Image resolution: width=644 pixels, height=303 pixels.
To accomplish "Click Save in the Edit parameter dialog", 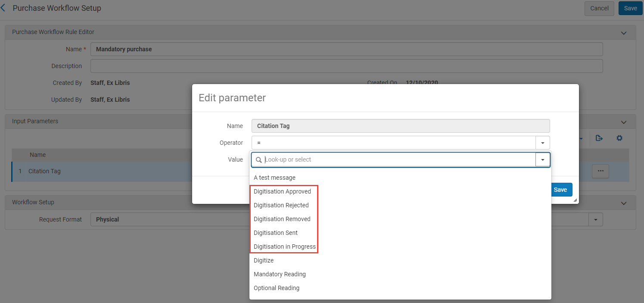I will 560,190.
